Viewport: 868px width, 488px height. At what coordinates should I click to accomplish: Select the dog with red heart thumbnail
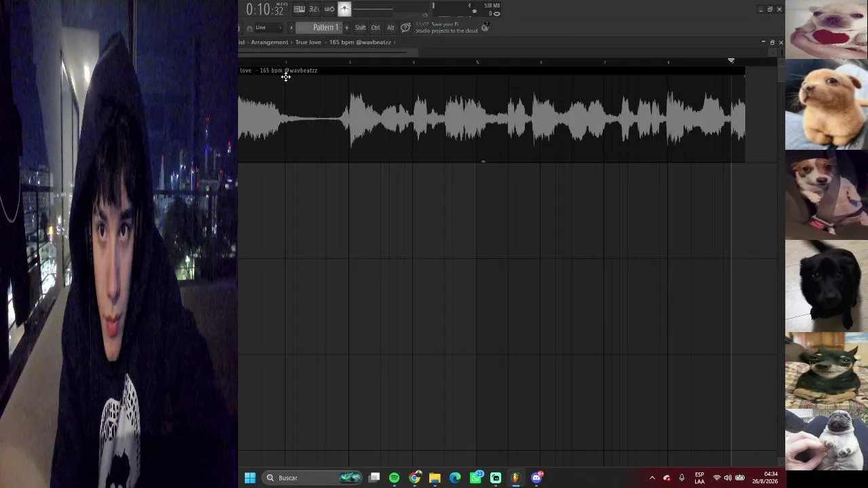(x=827, y=29)
